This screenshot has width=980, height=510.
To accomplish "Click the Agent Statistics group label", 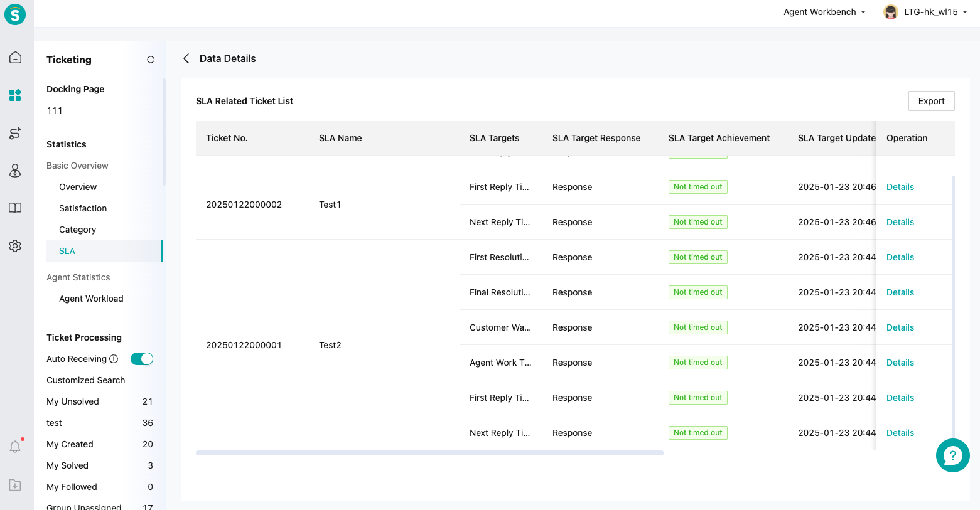I will coord(78,277).
